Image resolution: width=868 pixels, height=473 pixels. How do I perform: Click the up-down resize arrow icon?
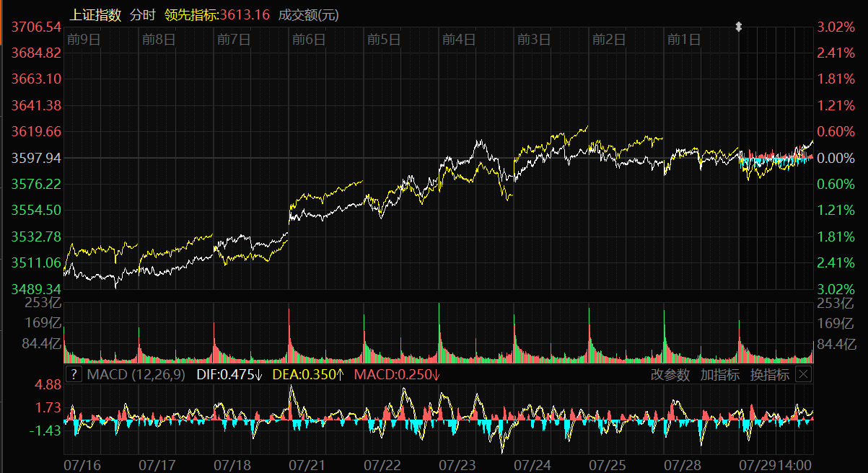click(x=738, y=27)
